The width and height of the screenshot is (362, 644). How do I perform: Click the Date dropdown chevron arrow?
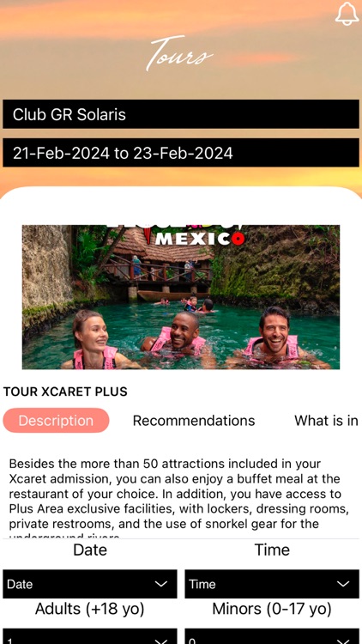pyautogui.click(x=161, y=584)
